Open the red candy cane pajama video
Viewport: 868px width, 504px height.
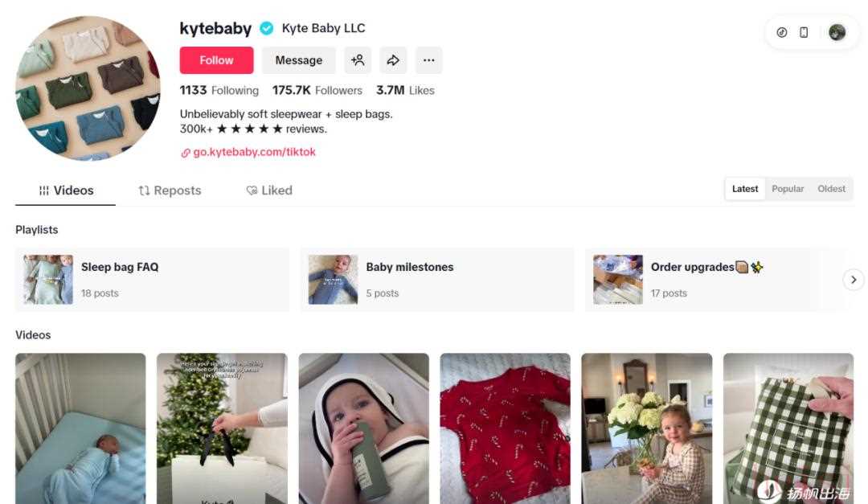point(505,428)
